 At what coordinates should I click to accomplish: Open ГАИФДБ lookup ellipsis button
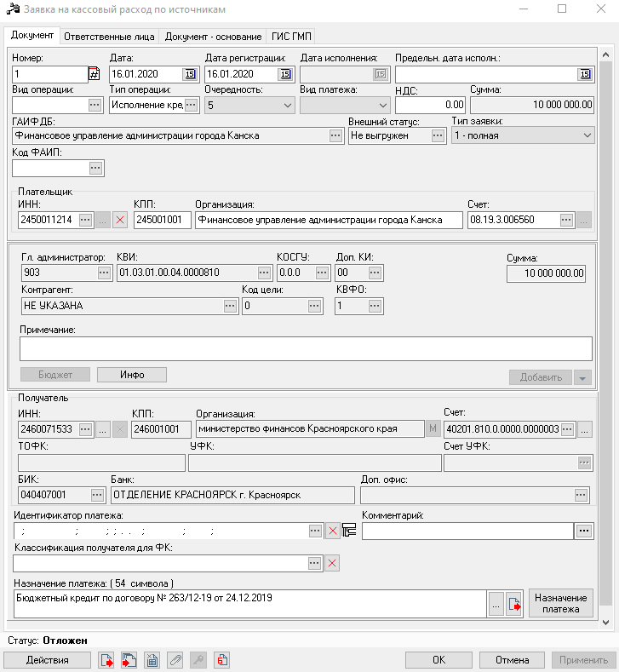click(335, 136)
